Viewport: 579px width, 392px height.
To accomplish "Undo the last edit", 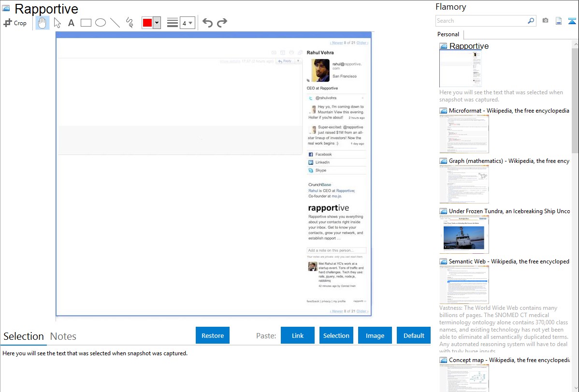I will (x=207, y=23).
